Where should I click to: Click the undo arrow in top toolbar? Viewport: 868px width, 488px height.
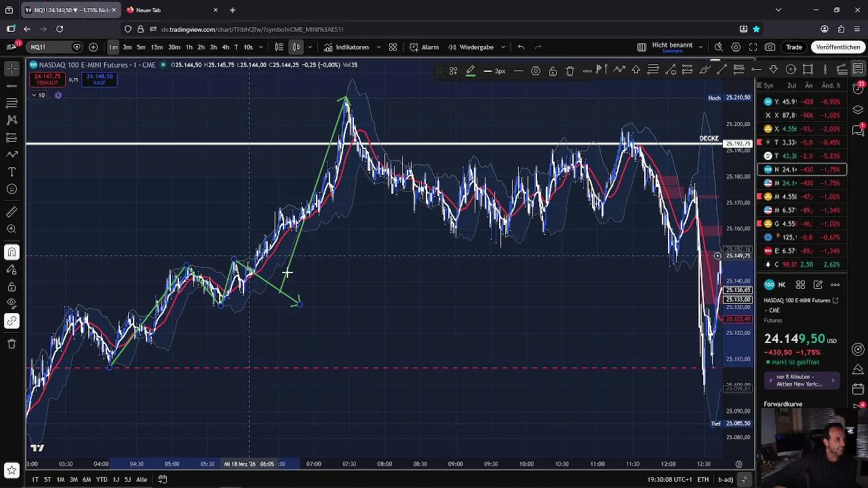point(521,47)
